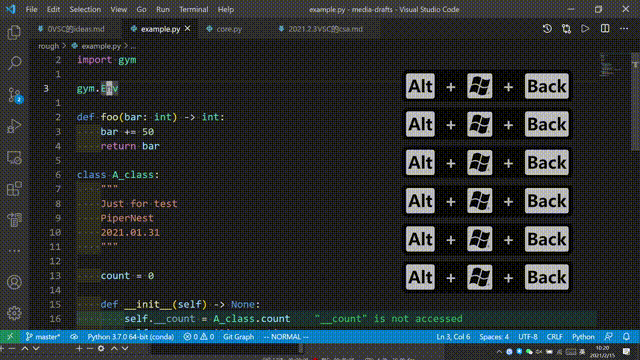Expand the example.py breadcrumb
The image size is (640, 360).
tap(101, 46)
